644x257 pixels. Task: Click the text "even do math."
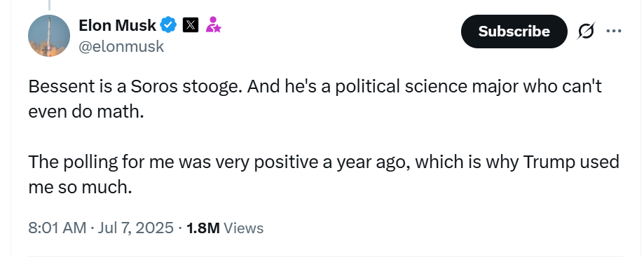(86, 111)
